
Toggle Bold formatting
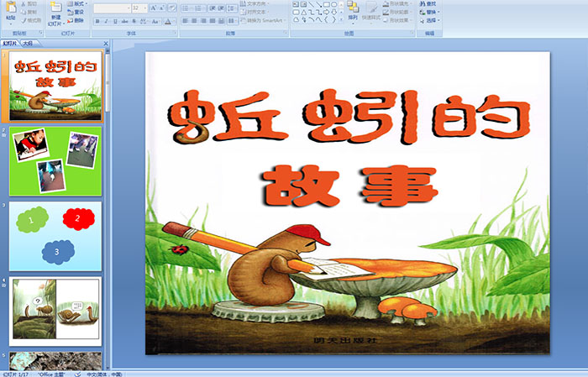coord(97,21)
